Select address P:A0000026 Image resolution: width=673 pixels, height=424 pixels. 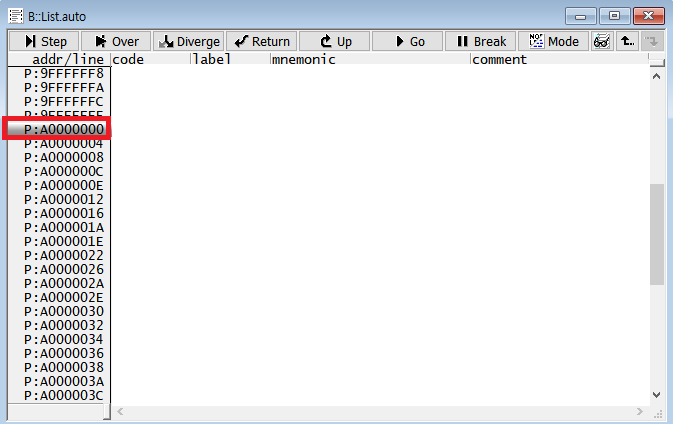tap(64, 270)
